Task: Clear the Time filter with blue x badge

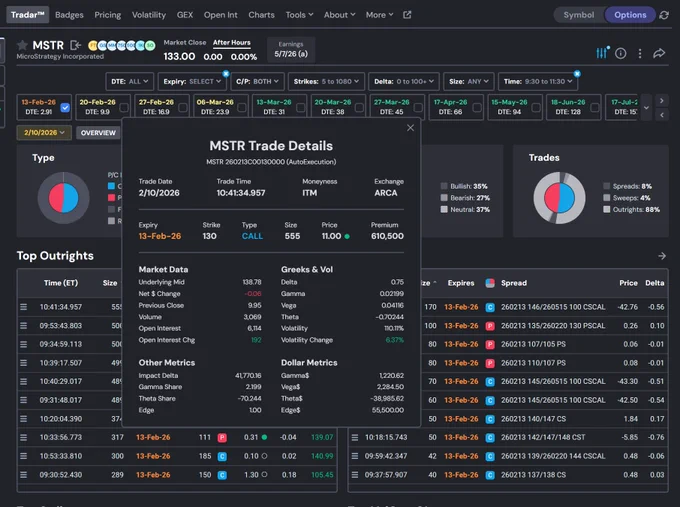Action: [577, 74]
